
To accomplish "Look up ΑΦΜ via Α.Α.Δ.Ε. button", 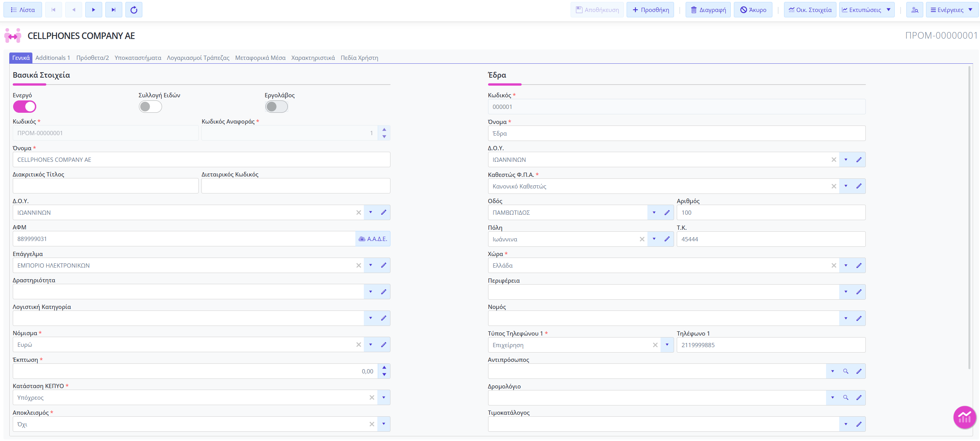I will coord(373,239).
